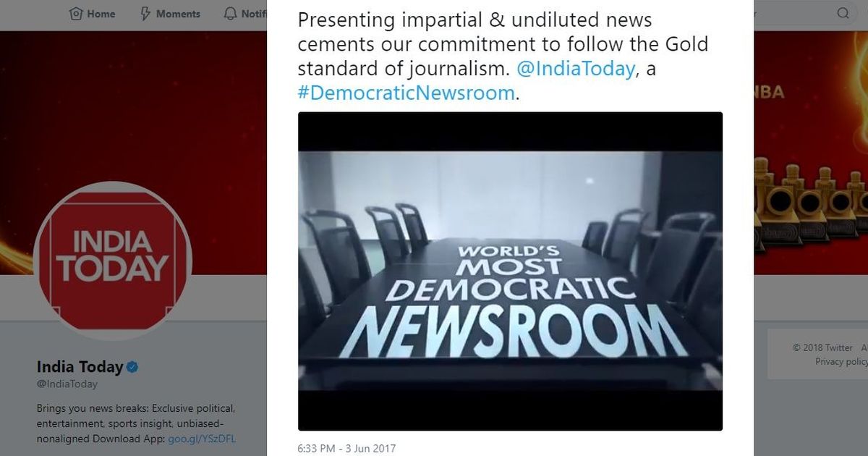Go to the Home tab label
This screenshot has width=868, height=456.
tap(101, 14)
